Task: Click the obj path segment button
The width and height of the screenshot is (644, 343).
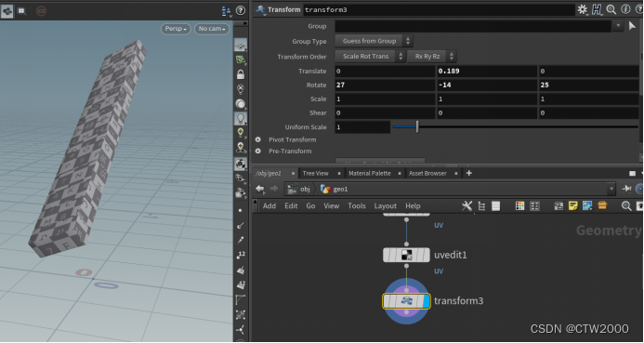Action: (299, 189)
